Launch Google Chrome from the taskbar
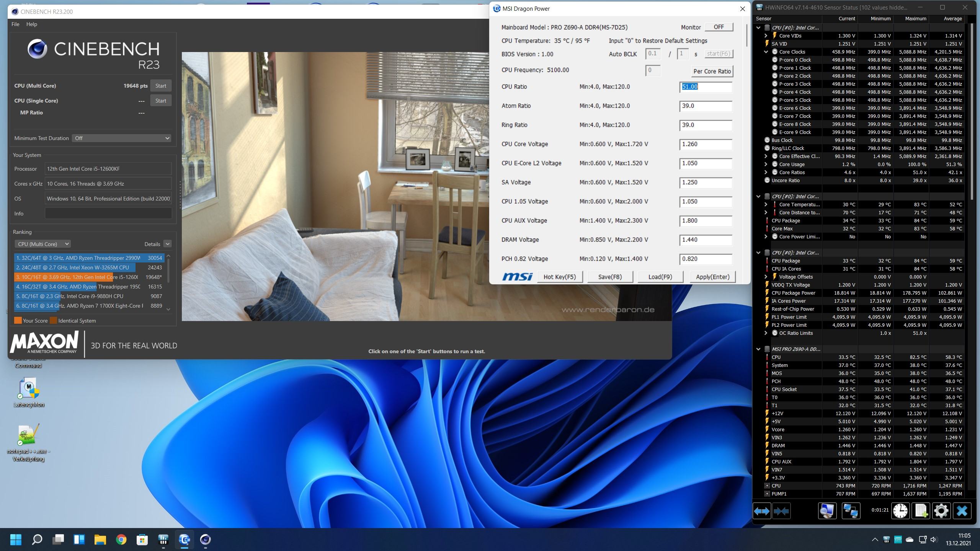 (121, 540)
